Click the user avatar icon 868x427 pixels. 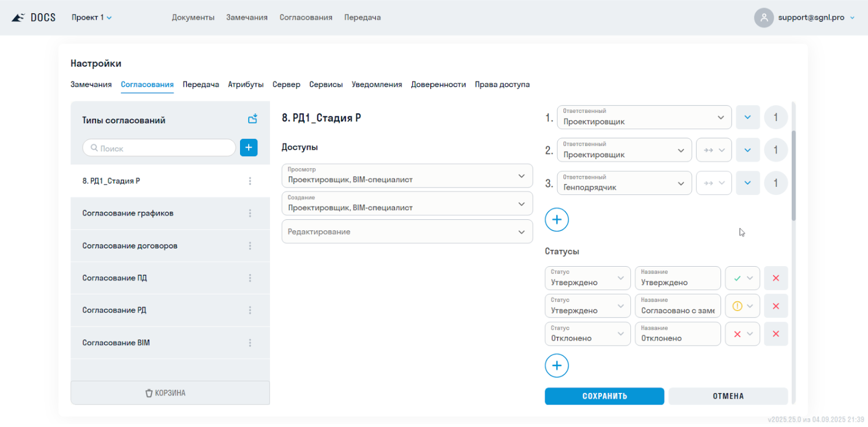(x=763, y=17)
